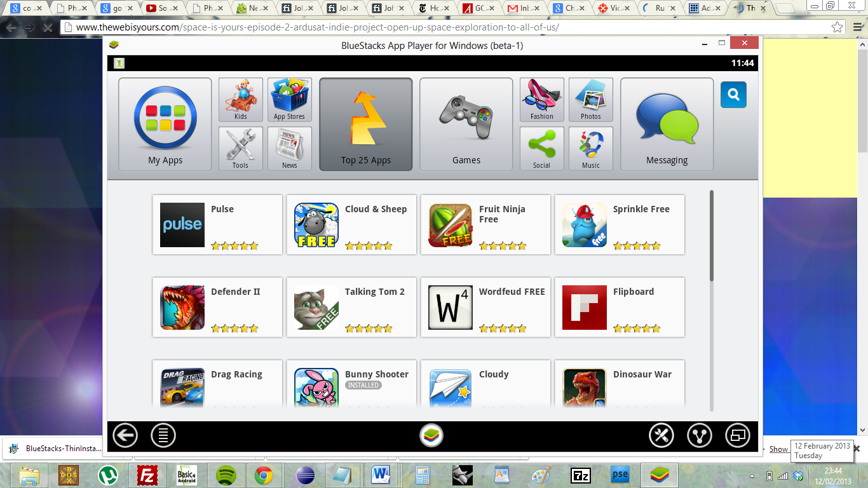Open the Talking Tom 2 icon

click(x=316, y=308)
